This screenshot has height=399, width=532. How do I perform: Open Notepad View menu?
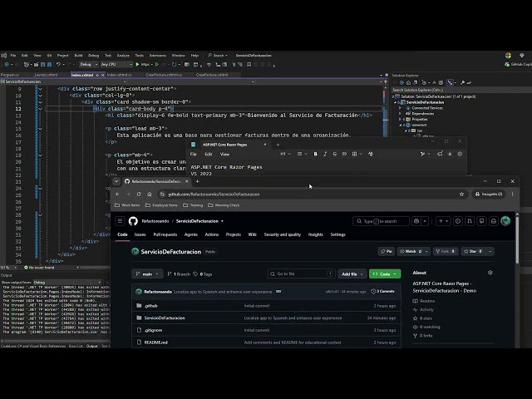point(224,154)
